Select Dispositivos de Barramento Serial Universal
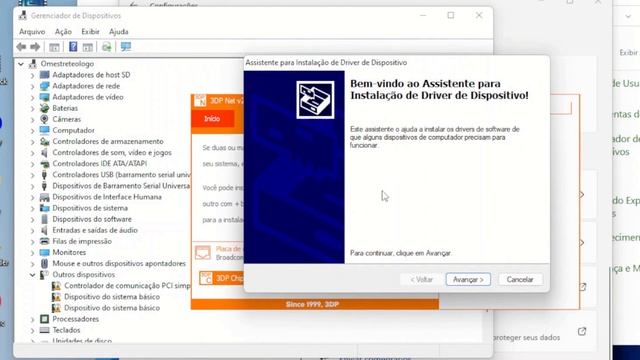 click(121, 186)
